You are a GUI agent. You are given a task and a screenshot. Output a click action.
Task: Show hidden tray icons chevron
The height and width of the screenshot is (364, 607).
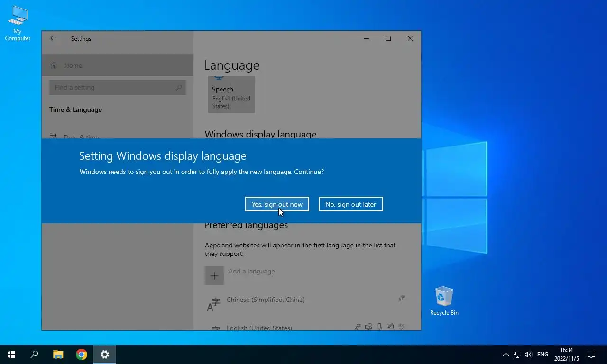click(x=506, y=355)
